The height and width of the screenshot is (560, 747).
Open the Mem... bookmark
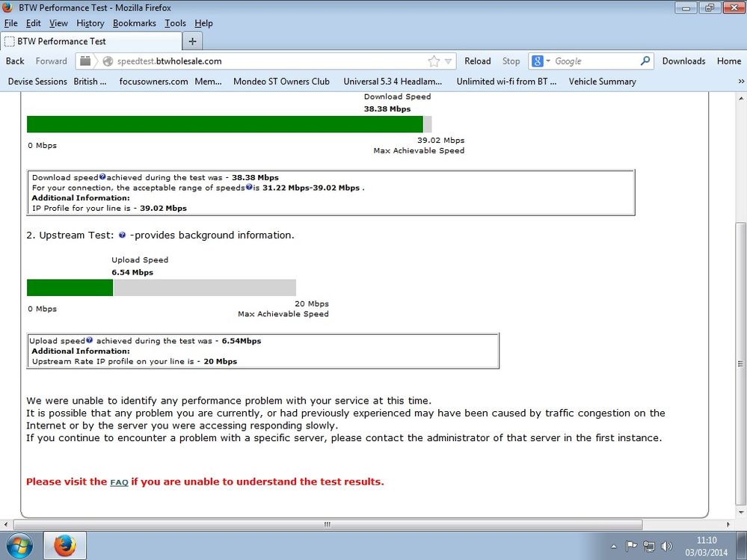click(x=208, y=81)
